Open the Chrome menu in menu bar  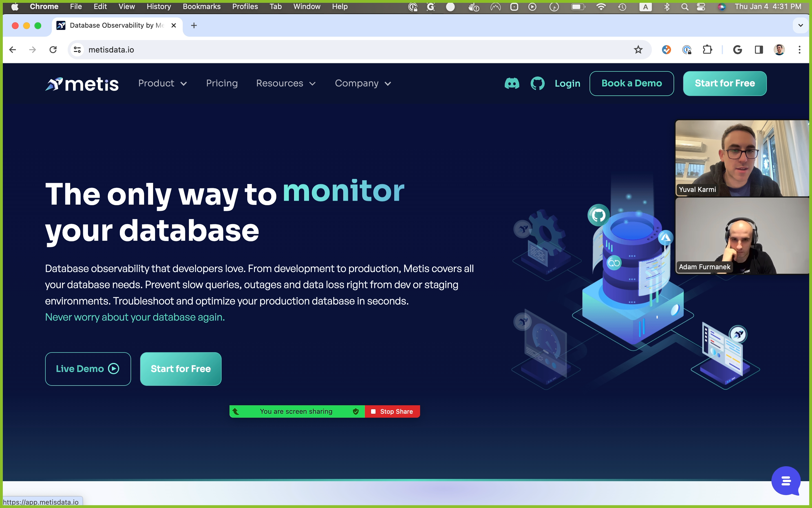point(44,7)
